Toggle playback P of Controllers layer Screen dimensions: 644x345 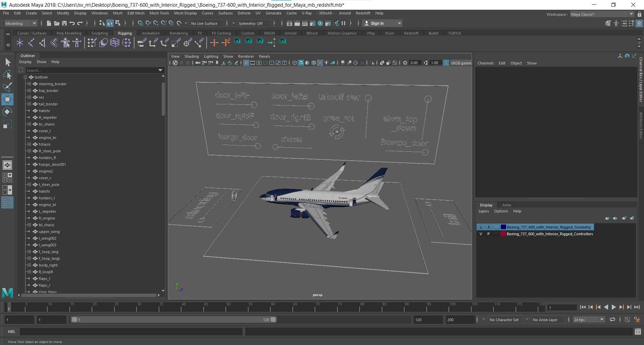click(488, 234)
